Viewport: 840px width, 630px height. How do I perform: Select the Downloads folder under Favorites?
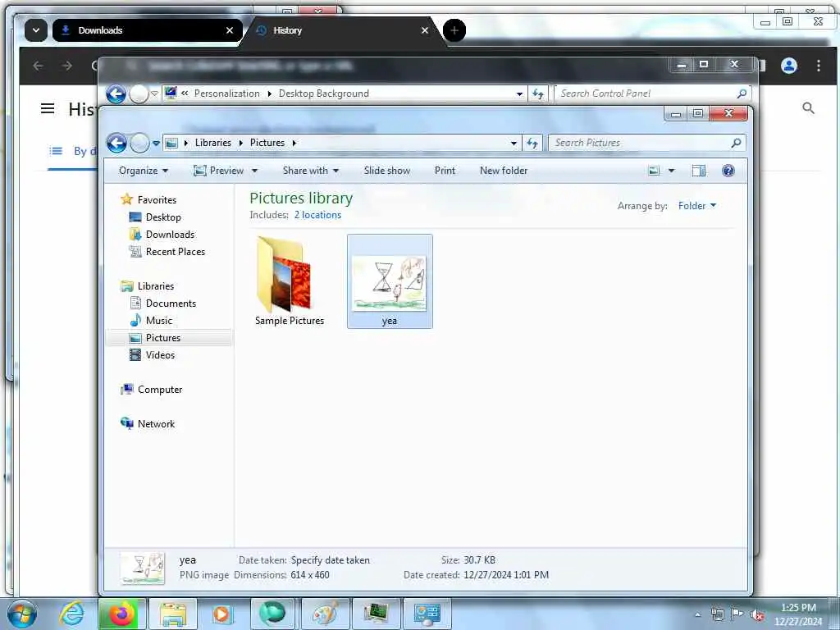[x=135, y=234]
